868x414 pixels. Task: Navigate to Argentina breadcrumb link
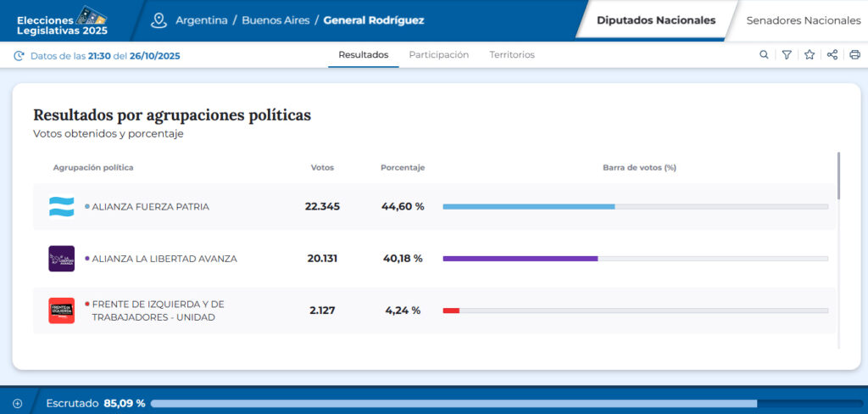pyautogui.click(x=201, y=20)
